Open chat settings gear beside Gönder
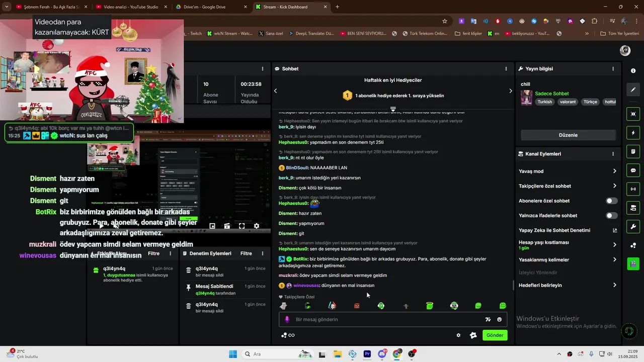 tap(458, 335)
